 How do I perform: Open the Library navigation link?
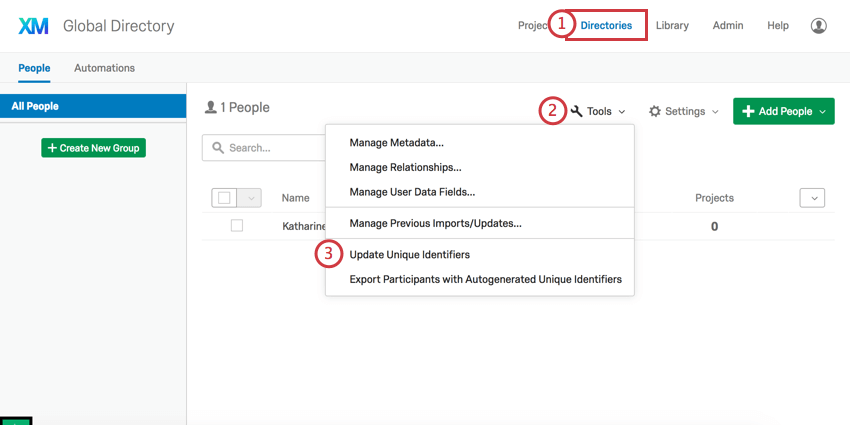tap(672, 26)
